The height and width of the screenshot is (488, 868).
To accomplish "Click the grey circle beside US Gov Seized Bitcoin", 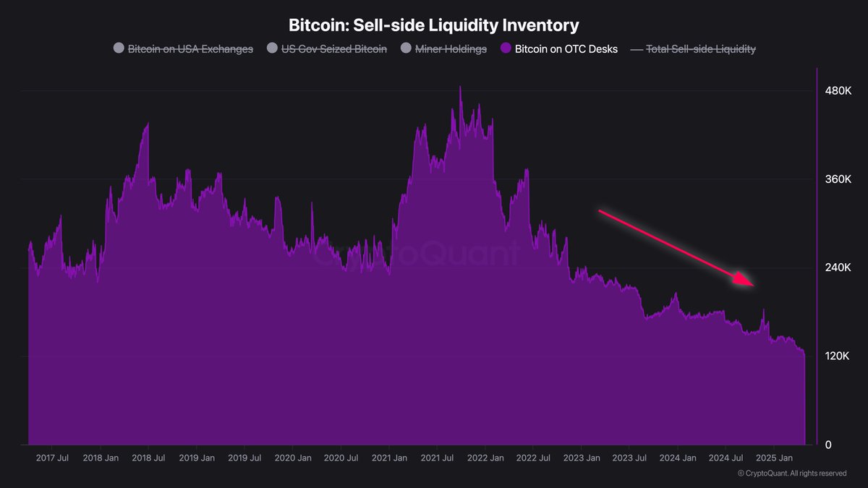I will pos(272,49).
